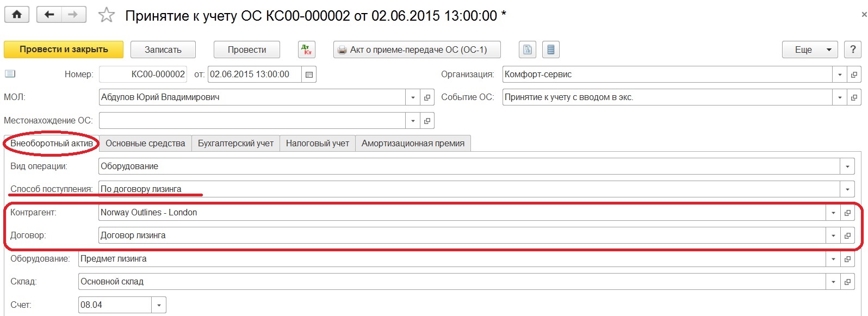
Task: Switch to Бухгалтерский учет tab
Action: [x=235, y=144]
